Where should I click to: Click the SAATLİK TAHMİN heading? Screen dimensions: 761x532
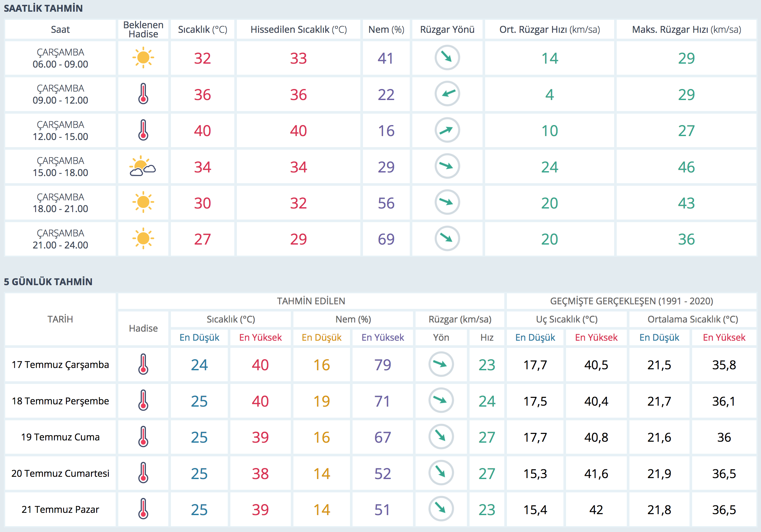[x=44, y=8]
